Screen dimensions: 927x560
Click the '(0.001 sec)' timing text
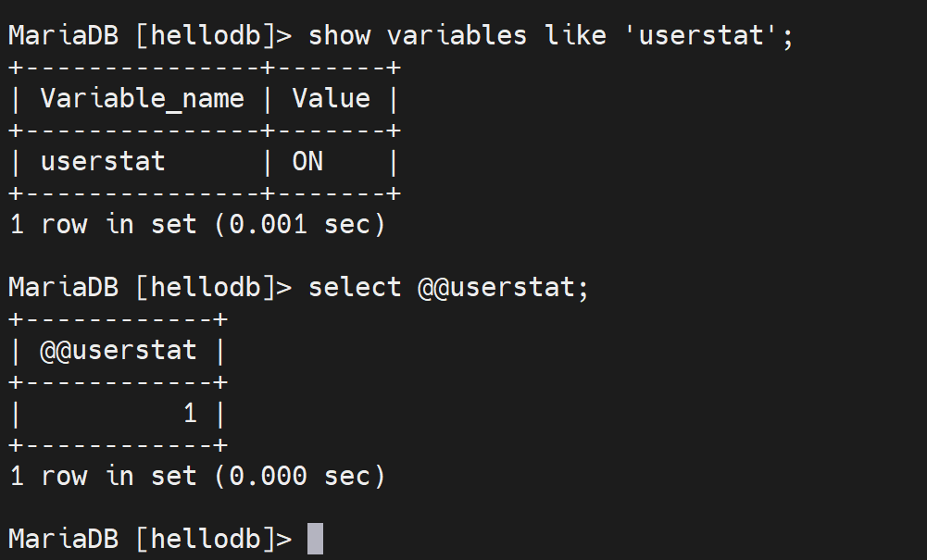pos(299,225)
